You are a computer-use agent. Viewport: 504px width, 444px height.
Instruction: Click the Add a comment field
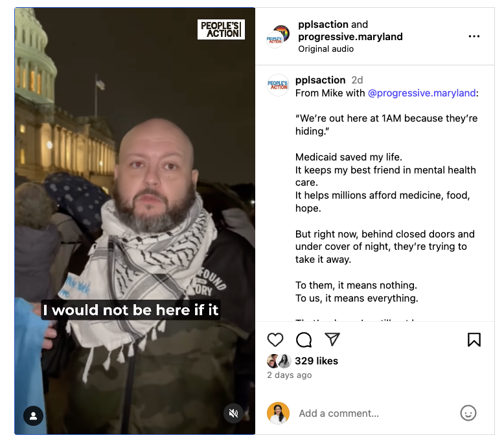coord(376,413)
